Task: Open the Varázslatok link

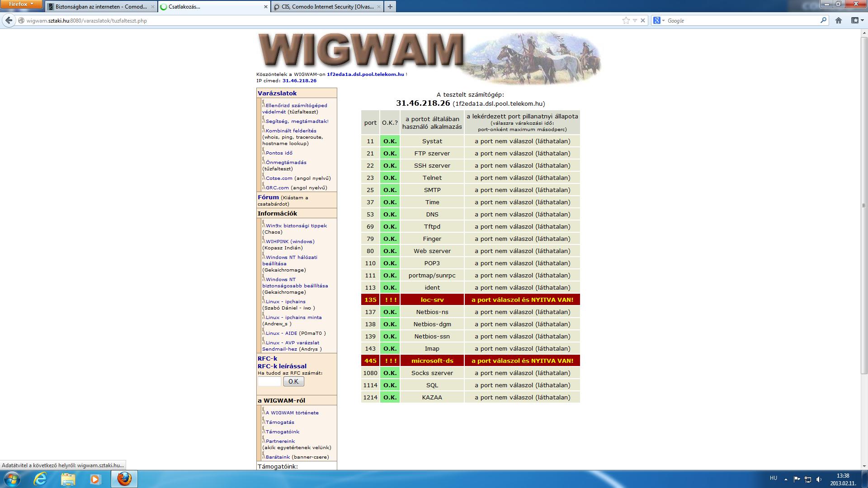Action: (277, 93)
